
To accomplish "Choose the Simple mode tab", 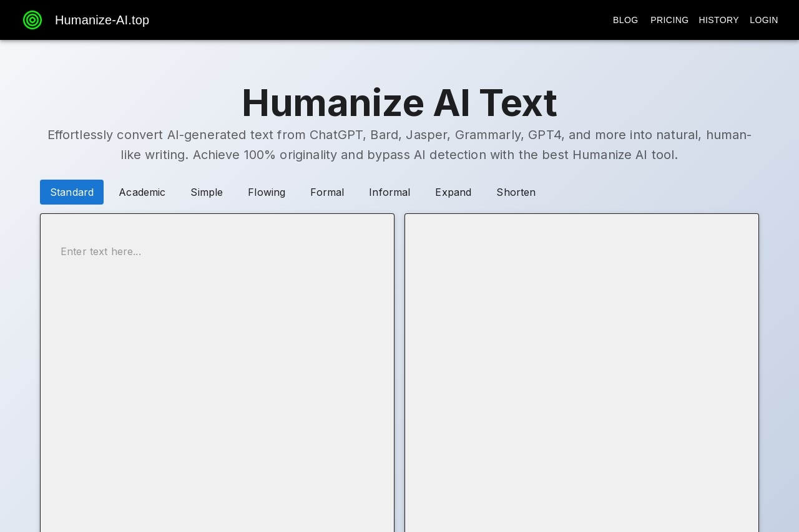I will (x=207, y=192).
